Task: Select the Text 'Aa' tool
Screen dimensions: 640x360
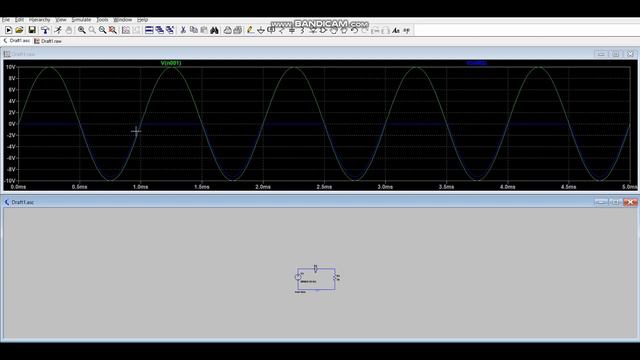Action: (x=396, y=30)
